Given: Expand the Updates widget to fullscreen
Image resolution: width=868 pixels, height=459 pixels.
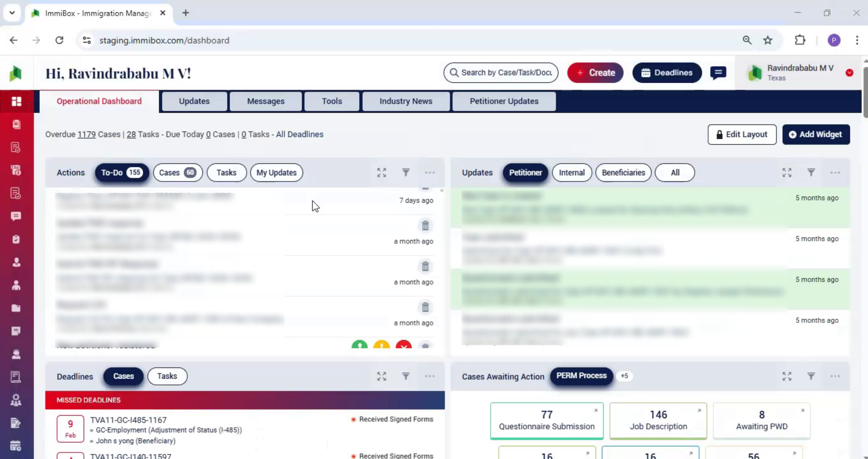Looking at the screenshot, I should pyautogui.click(x=787, y=172).
